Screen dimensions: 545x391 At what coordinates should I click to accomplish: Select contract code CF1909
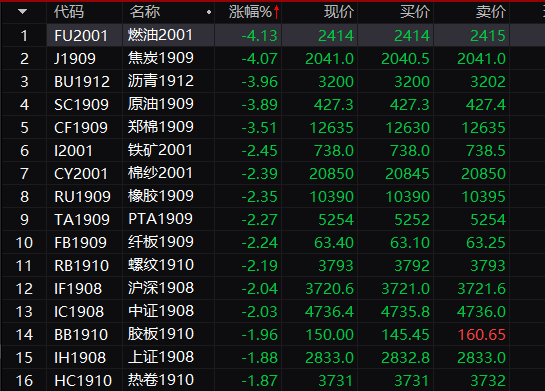coord(81,128)
